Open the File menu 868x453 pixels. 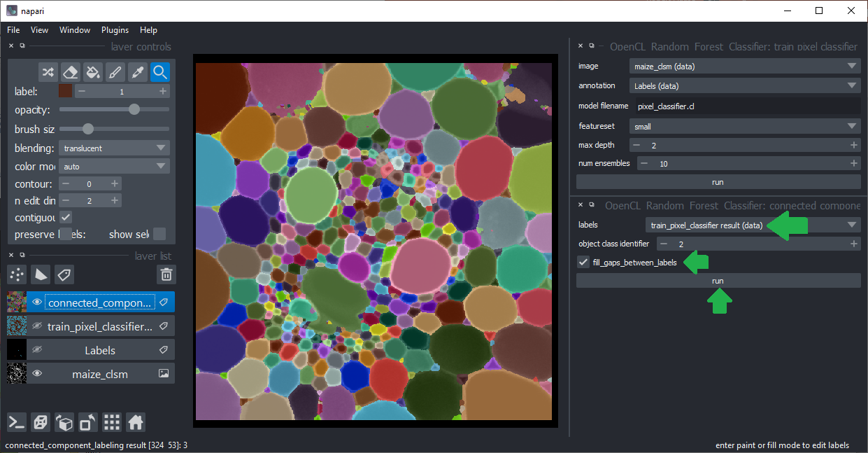[x=13, y=30]
